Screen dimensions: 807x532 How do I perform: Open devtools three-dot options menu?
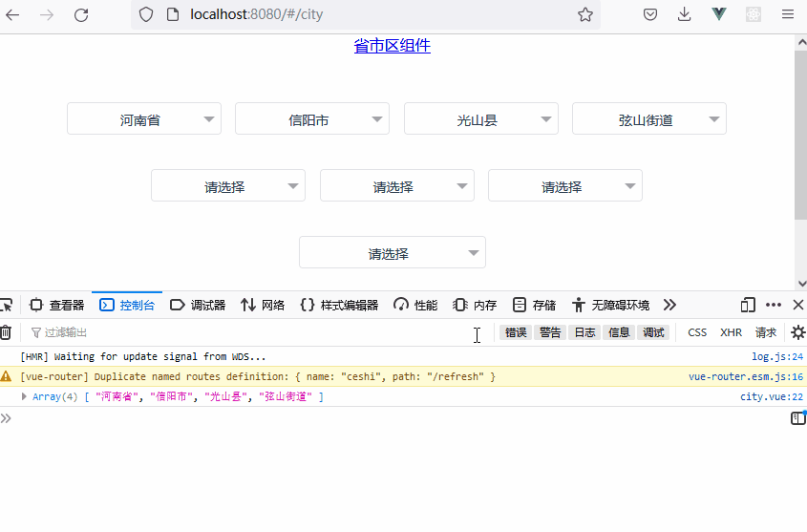coord(774,305)
